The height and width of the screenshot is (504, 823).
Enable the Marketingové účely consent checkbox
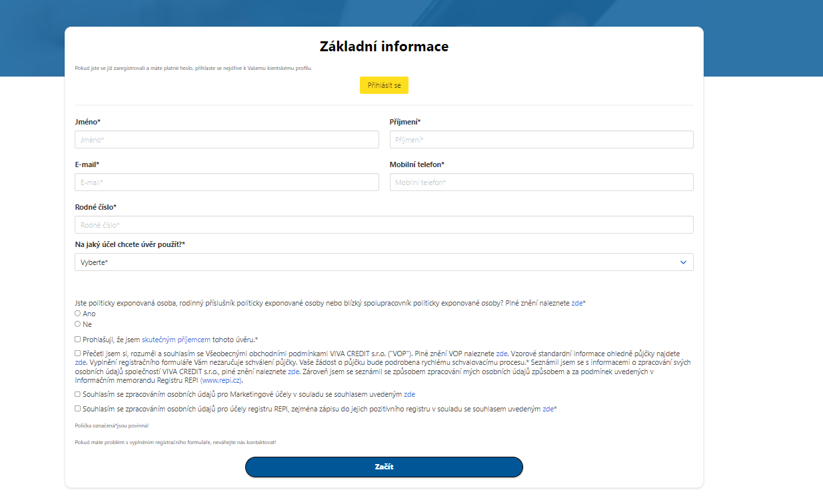click(x=78, y=395)
